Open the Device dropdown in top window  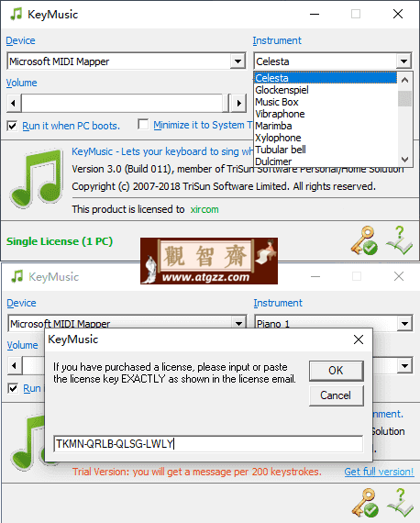(238, 61)
